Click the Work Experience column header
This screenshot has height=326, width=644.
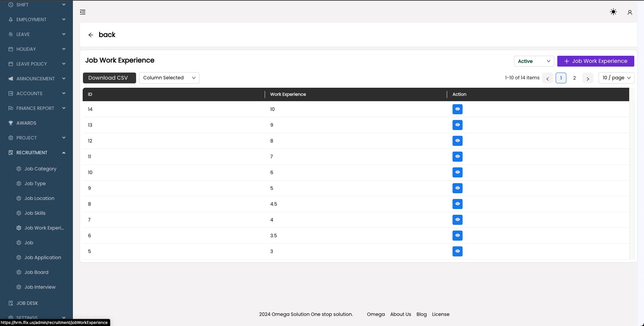356,94
